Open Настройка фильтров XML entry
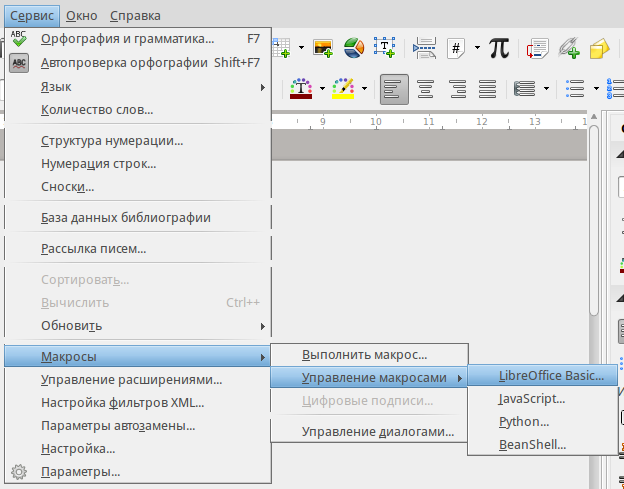 click(138, 403)
